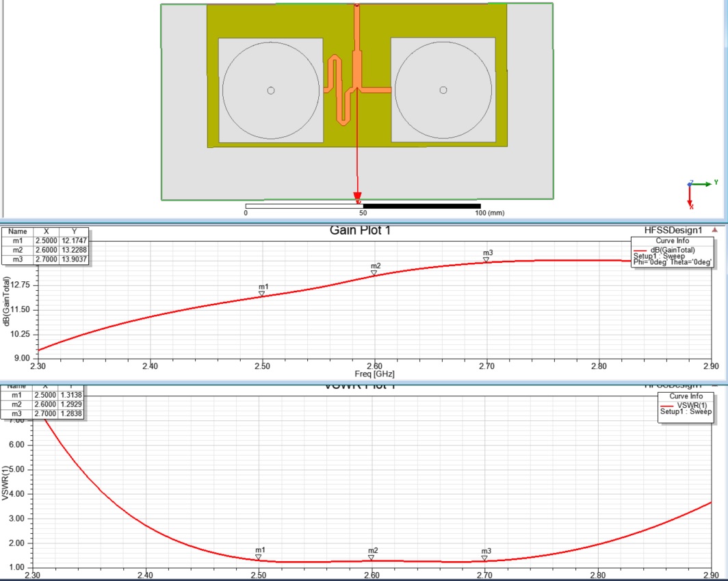Select the left circular patch in model
The height and width of the screenshot is (581, 728).
point(271,90)
